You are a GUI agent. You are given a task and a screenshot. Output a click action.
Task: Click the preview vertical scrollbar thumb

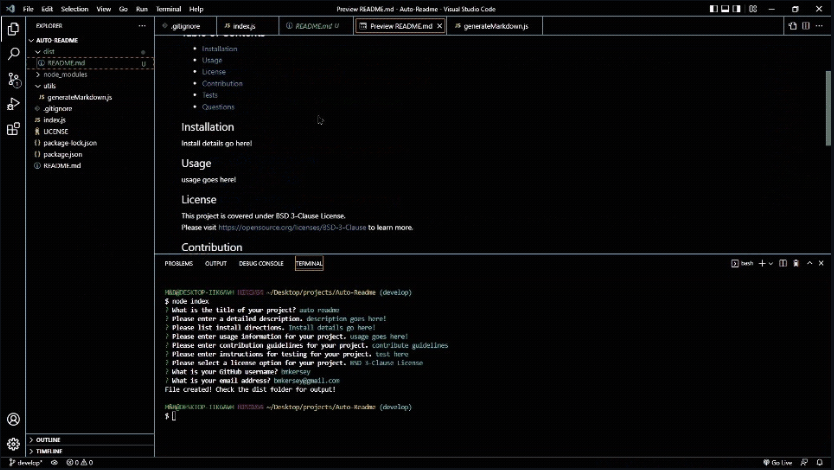(x=828, y=108)
